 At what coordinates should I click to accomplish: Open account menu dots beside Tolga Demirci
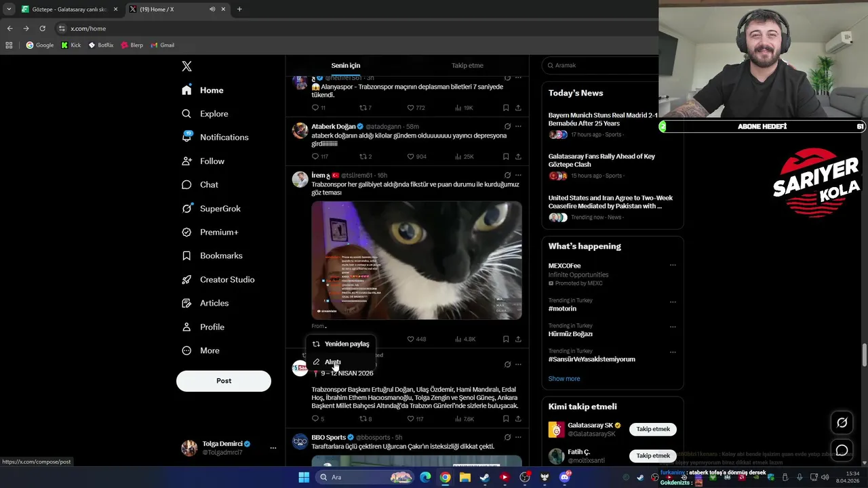273,448
